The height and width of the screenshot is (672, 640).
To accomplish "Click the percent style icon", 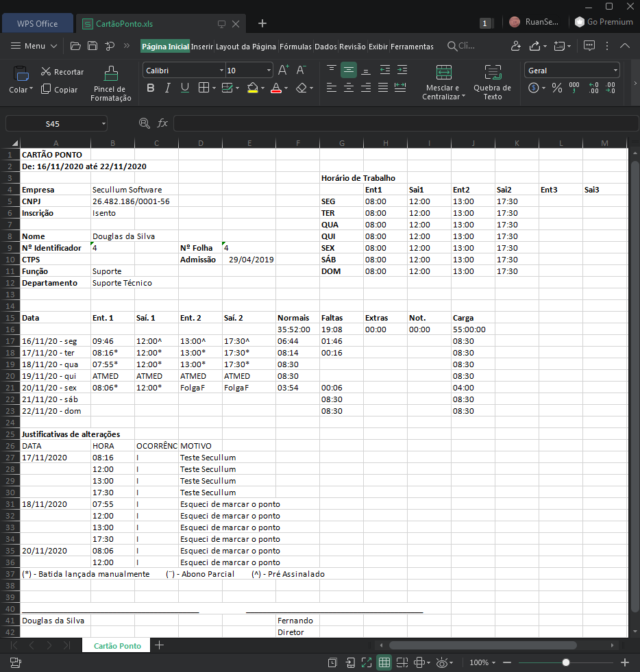I will [556, 88].
